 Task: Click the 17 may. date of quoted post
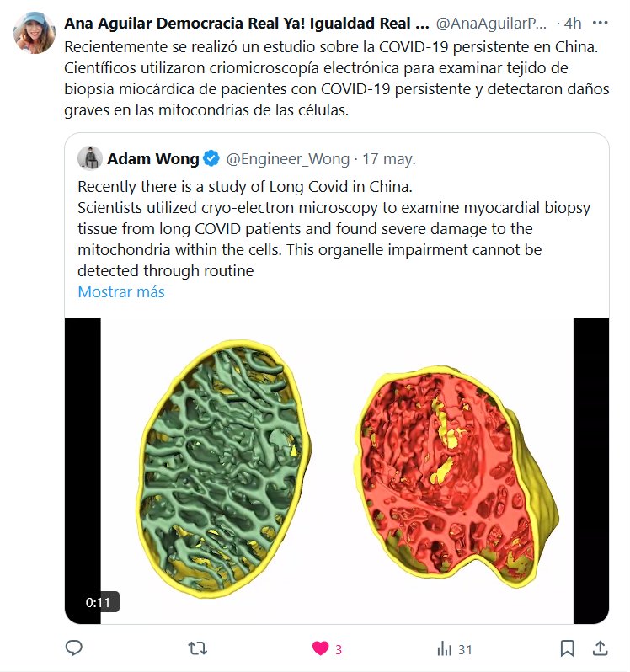pos(389,158)
